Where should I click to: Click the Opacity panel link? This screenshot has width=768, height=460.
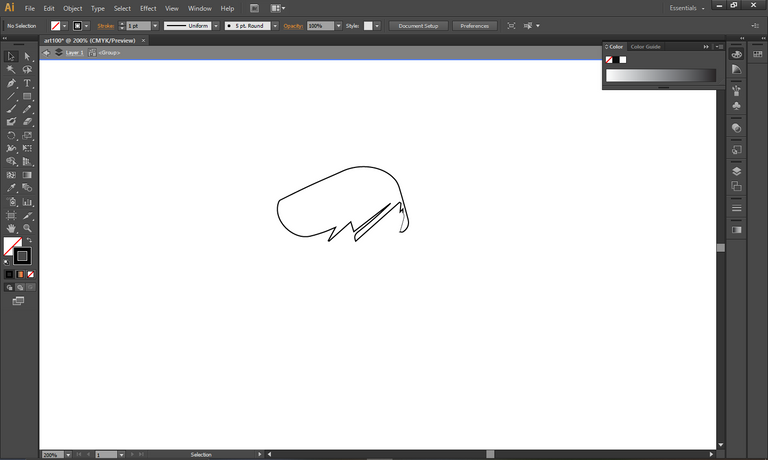[x=293, y=26]
